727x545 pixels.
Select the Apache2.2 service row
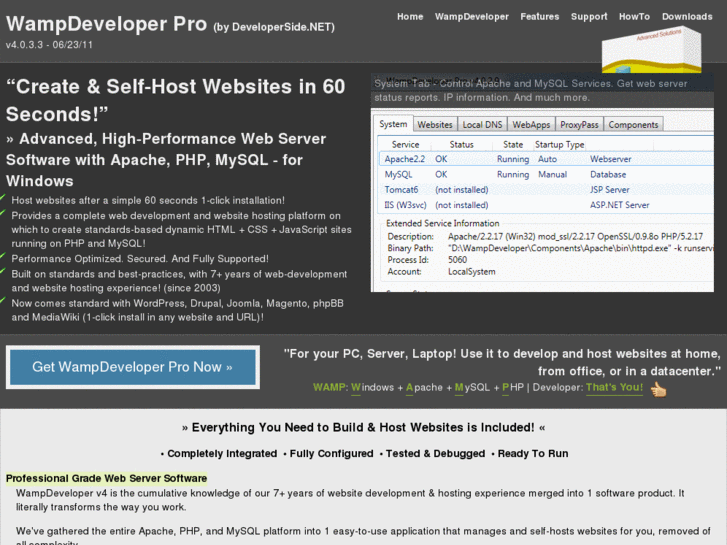(x=546, y=159)
